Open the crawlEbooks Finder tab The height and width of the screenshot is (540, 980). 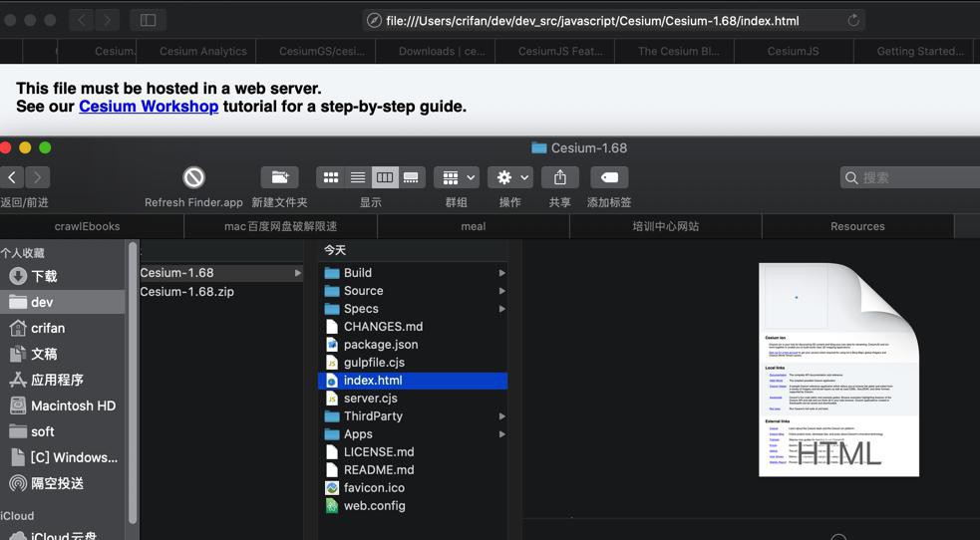click(87, 226)
